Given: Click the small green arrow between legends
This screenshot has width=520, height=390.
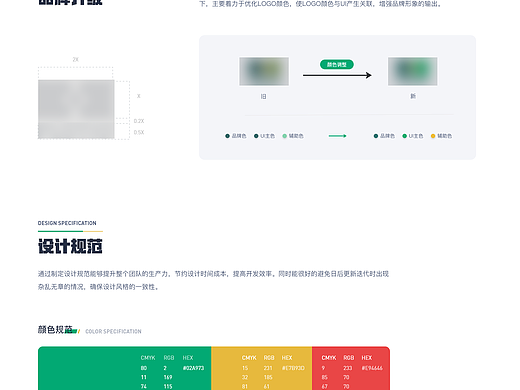Looking at the screenshot, I should coord(337,136).
